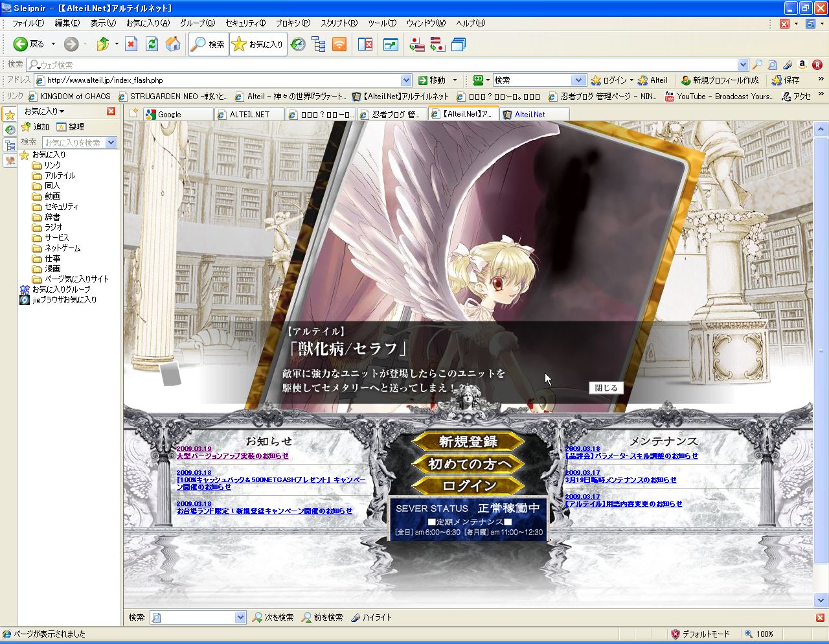This screenshot has height=644, width=829.
Task: Toggle the 検索 search panel button
Action: pyautogui.click(x=208, y=44)
